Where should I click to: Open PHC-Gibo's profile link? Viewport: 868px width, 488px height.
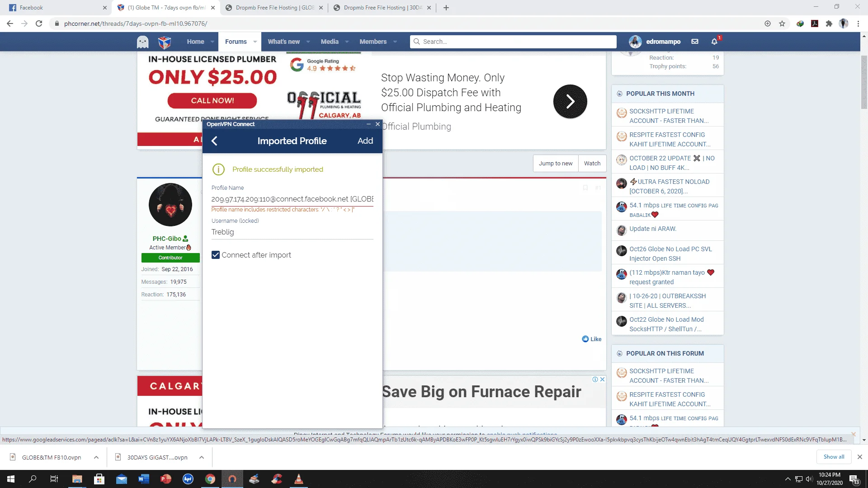pyautogui.click(x=167, y=239)
